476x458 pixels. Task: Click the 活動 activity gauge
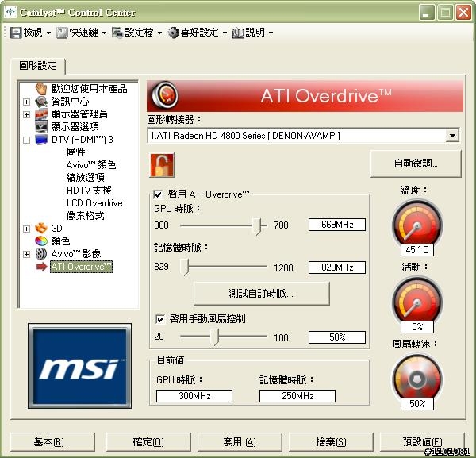(417, 302)
